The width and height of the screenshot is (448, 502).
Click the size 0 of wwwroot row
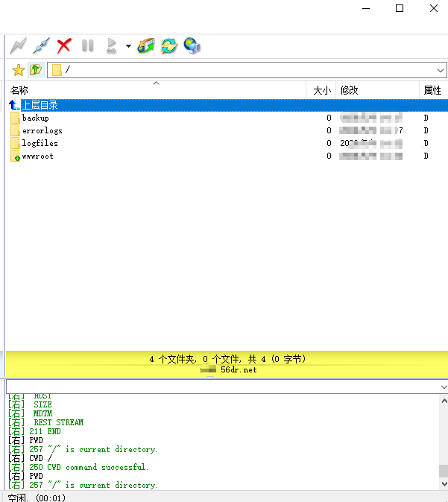(x=329, y=156)
